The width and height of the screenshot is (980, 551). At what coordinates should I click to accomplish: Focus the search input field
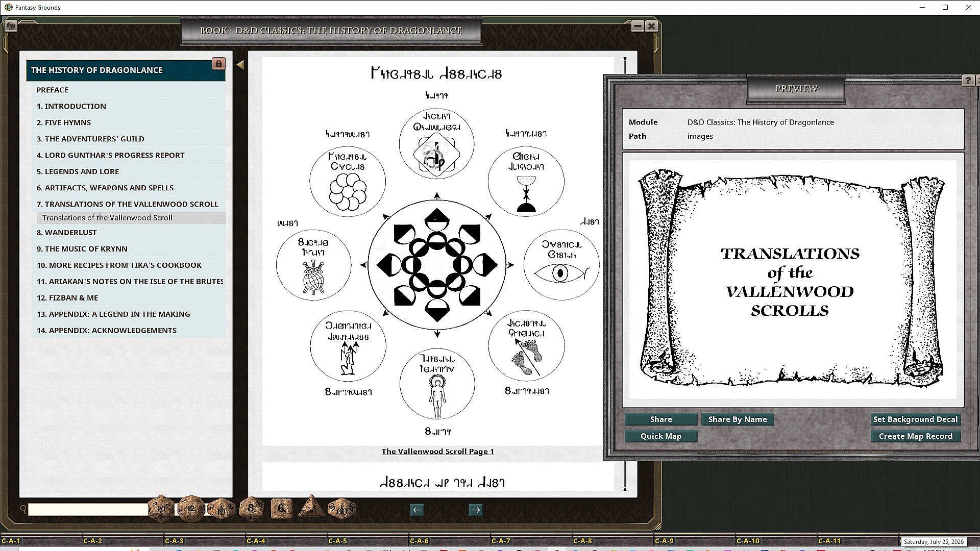(88, 509)
